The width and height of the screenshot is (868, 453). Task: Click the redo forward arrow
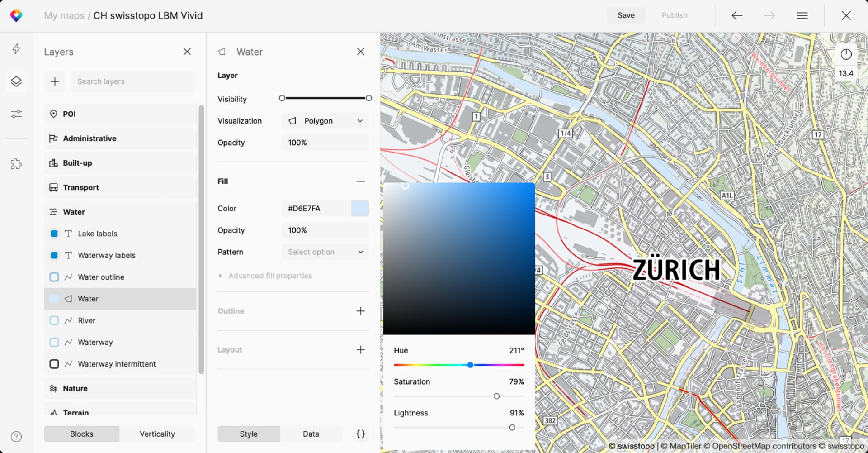pos(769,15)
